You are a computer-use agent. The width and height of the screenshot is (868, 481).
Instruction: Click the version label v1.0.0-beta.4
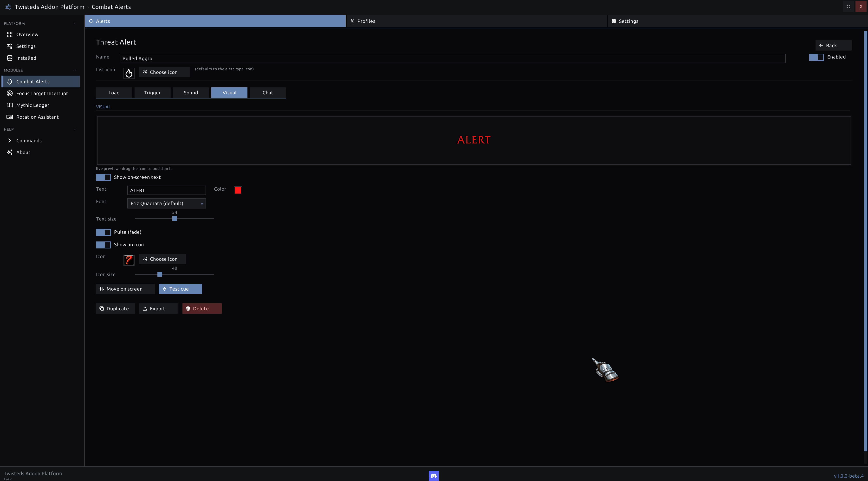click(849, 476)
